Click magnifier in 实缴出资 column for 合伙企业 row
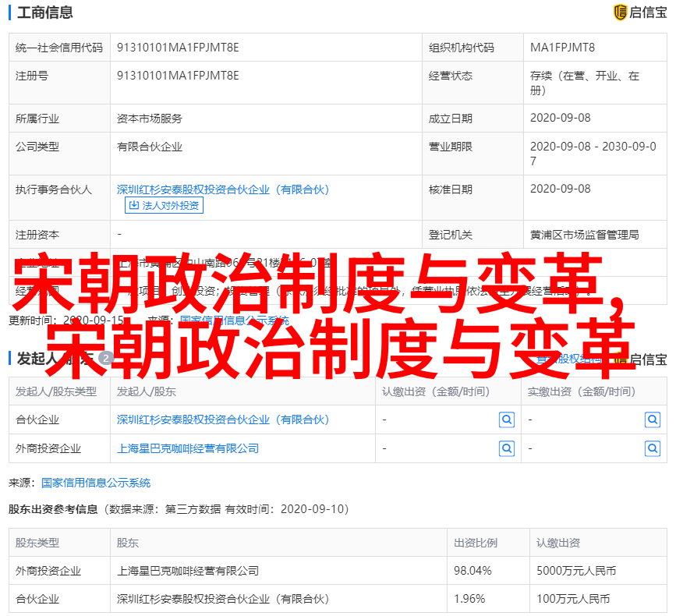676x616 pixels. pos(653,420)
